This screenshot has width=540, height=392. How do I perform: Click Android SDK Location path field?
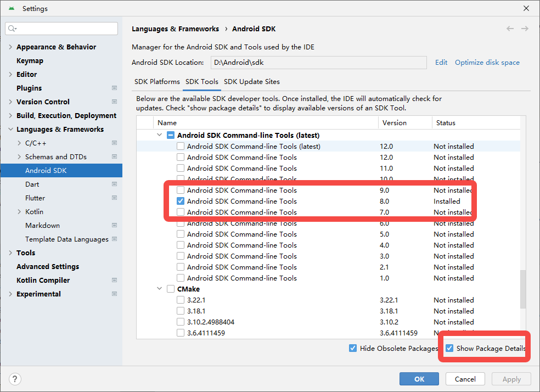point(318,63)
